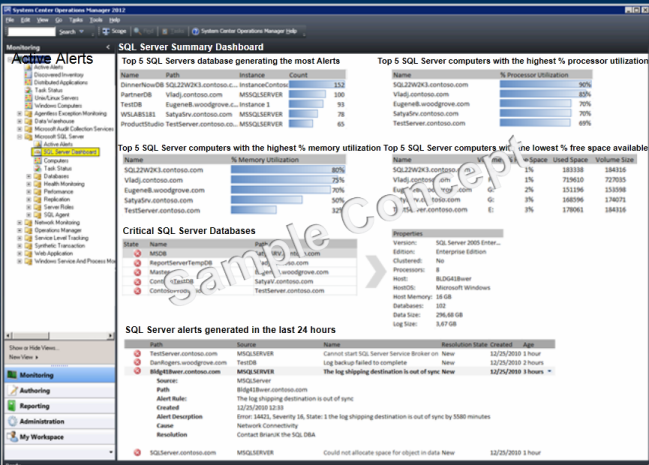Select the Discovered Inventory view icon
The height and width of the screenshot is (465, 649).
point(28,75)
